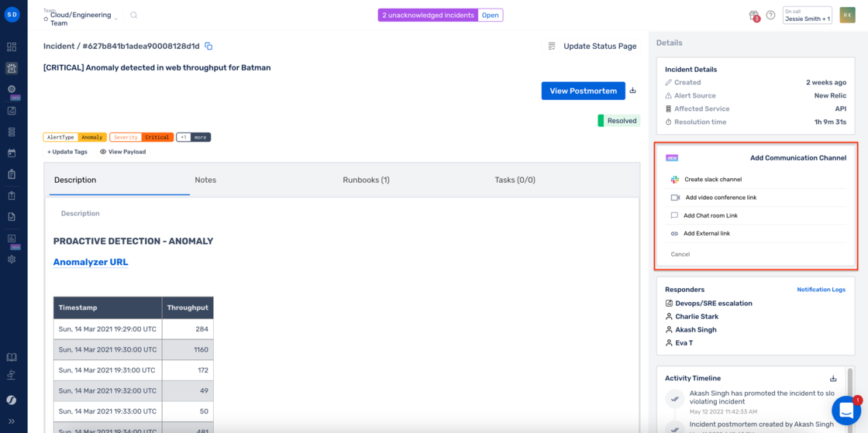Open the Cloud/Engineering Team dropdown
The image size is (868, 433).
(x=81, y=19)
